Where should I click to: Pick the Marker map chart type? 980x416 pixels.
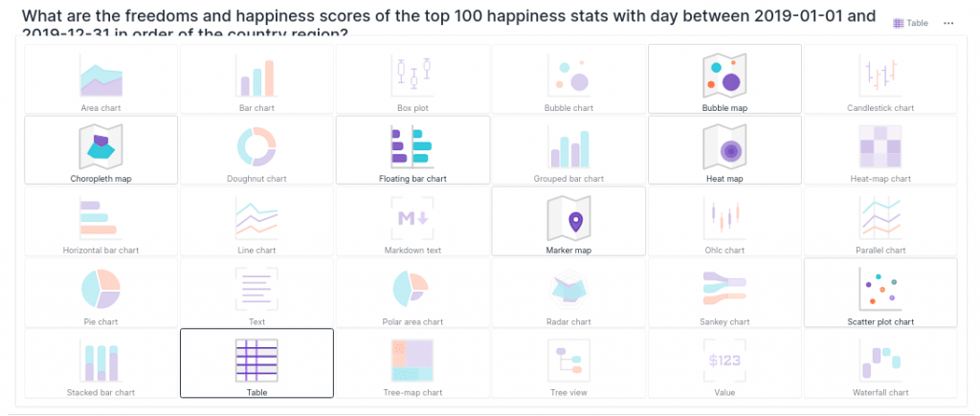[568, 221]
